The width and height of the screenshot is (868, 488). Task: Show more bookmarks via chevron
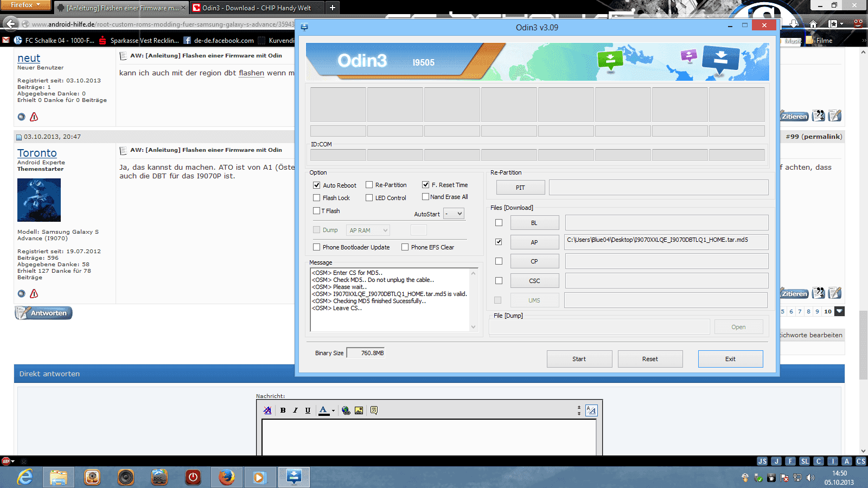tap(864, 41)
